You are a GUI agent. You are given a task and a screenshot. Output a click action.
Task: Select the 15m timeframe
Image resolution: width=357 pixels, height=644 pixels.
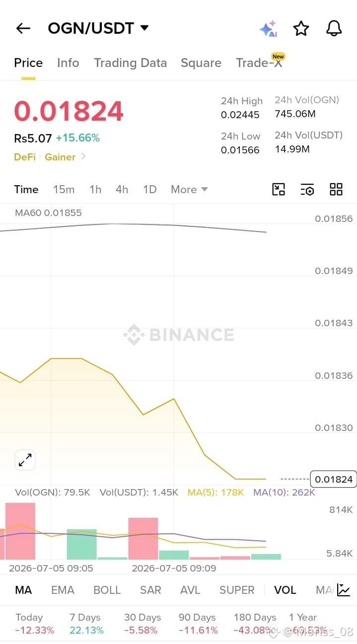pos(64,189)
